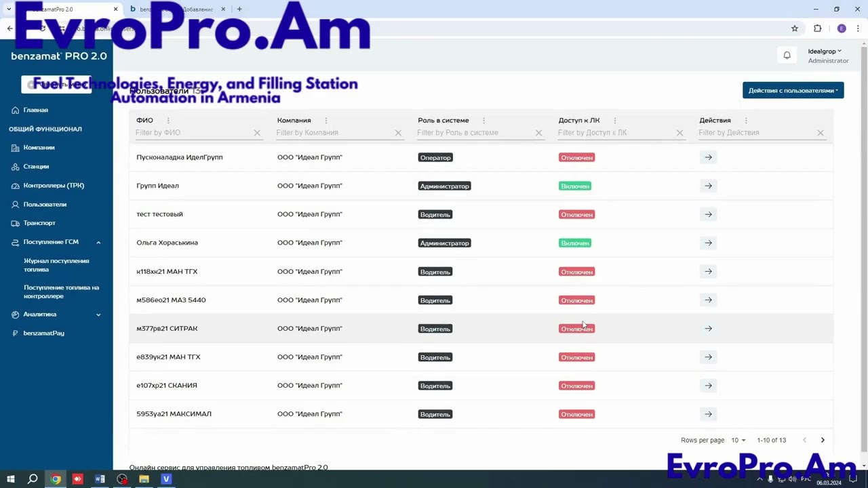The image size is (868, 488).
Task: Clear the Доступ к ЛК filter
Action: point(679,133)
